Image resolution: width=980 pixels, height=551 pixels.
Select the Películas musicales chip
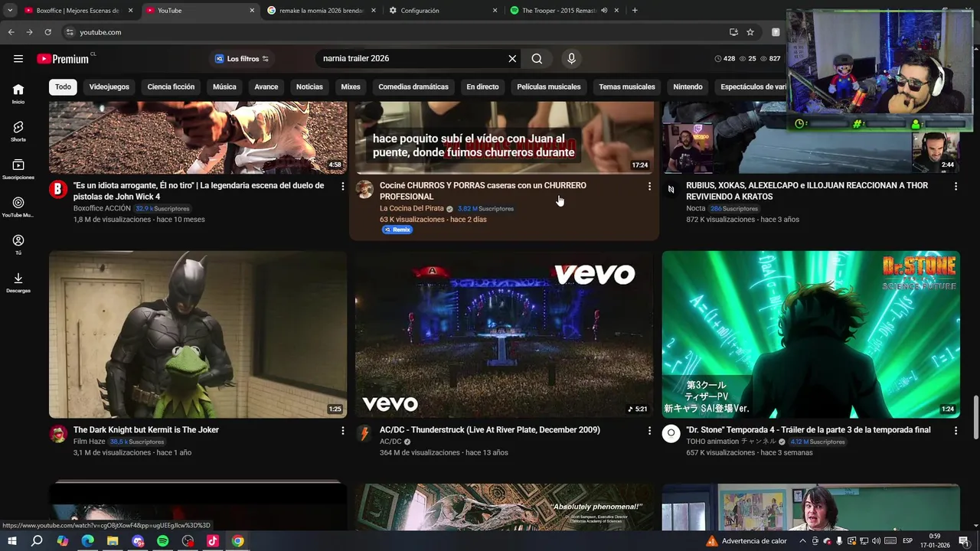pyautogui.click(x=549, y=86)
